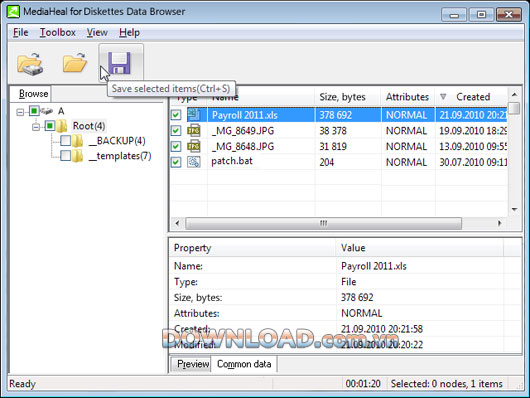
Task: Click the __BACKUP folder icon
Action: point(77,141)
